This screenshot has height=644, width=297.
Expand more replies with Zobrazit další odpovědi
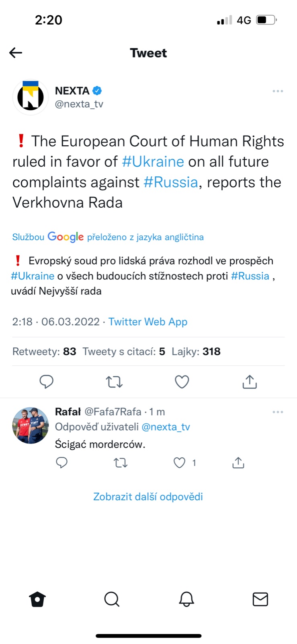148,497
